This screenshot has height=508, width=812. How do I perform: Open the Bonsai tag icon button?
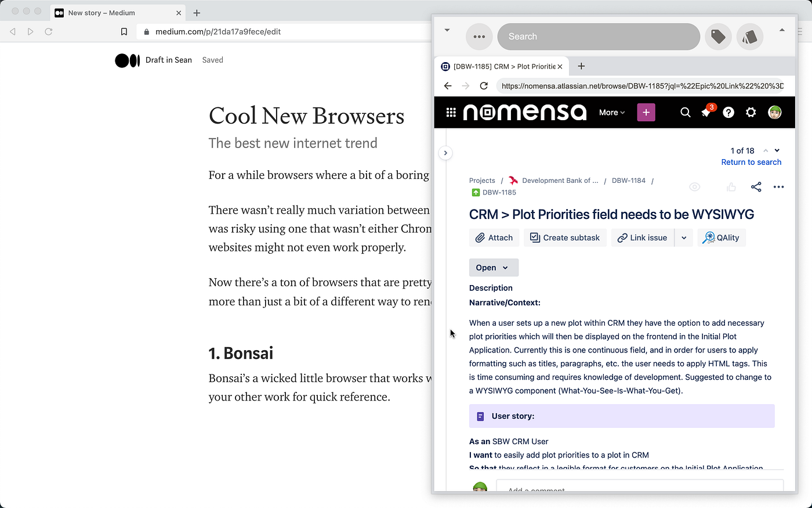tap(718, 37)
